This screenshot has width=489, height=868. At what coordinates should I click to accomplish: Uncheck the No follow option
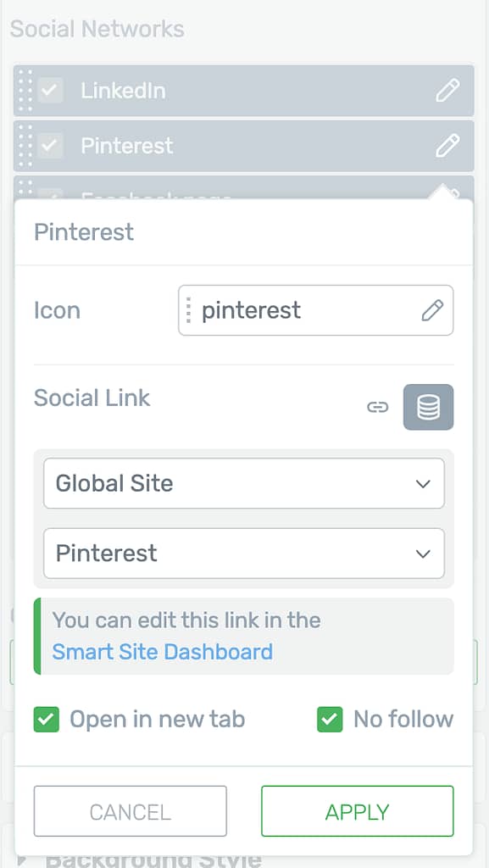click(x=330, y=719)
